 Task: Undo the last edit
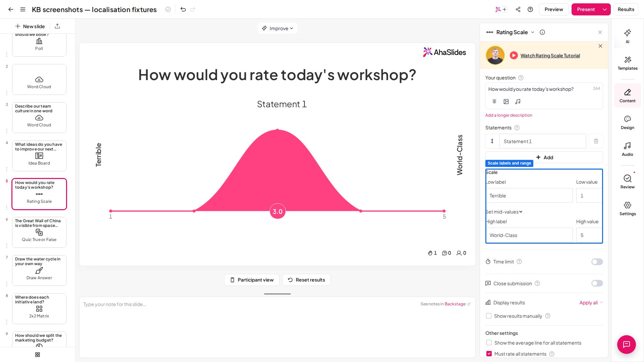(183, 9)
